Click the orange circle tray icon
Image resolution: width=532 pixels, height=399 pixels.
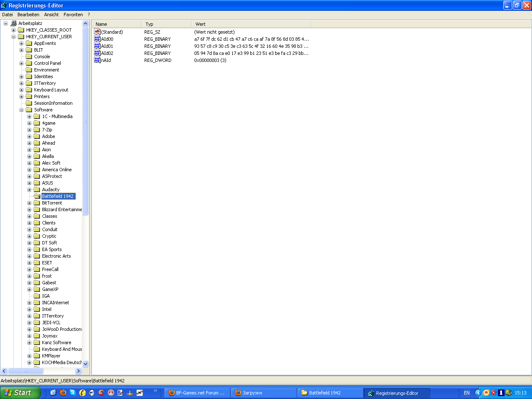click(x=486, y=393)
